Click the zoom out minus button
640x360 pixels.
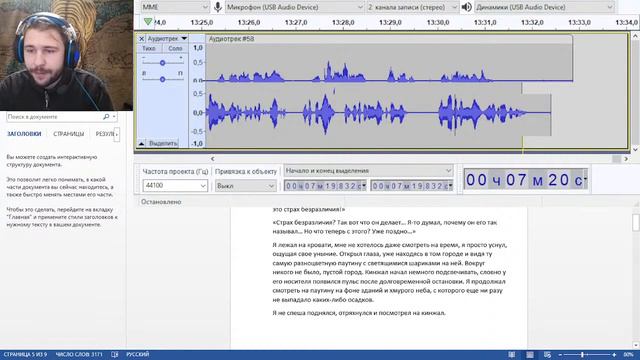point(560,355)
